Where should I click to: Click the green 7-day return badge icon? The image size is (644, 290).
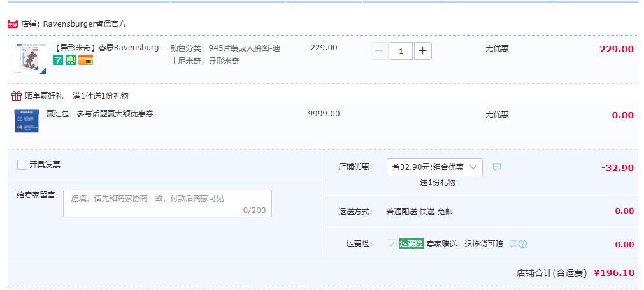[58, 60]
